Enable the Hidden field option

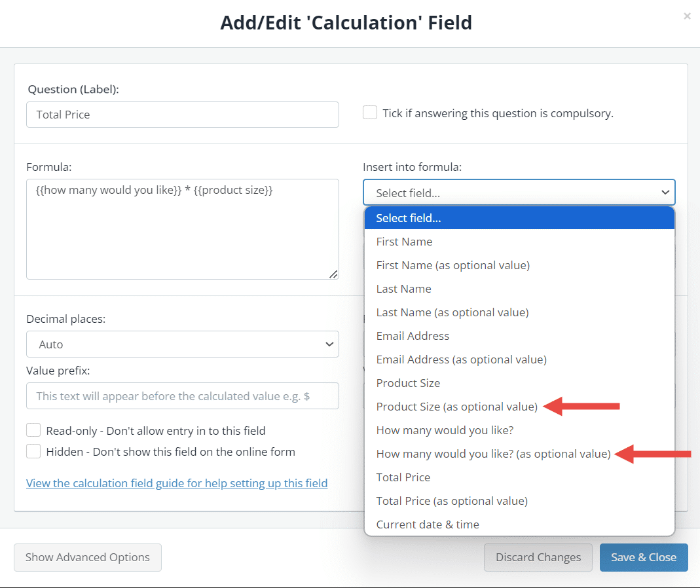(x=33, y=451)
